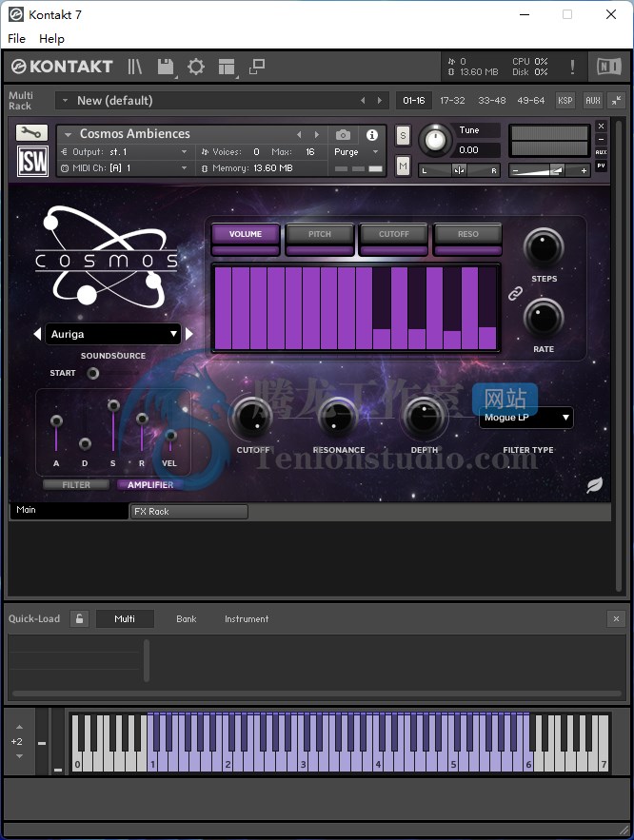Click the save floppy disk icon
634x840 pixels.
click(x=166, y=67)
